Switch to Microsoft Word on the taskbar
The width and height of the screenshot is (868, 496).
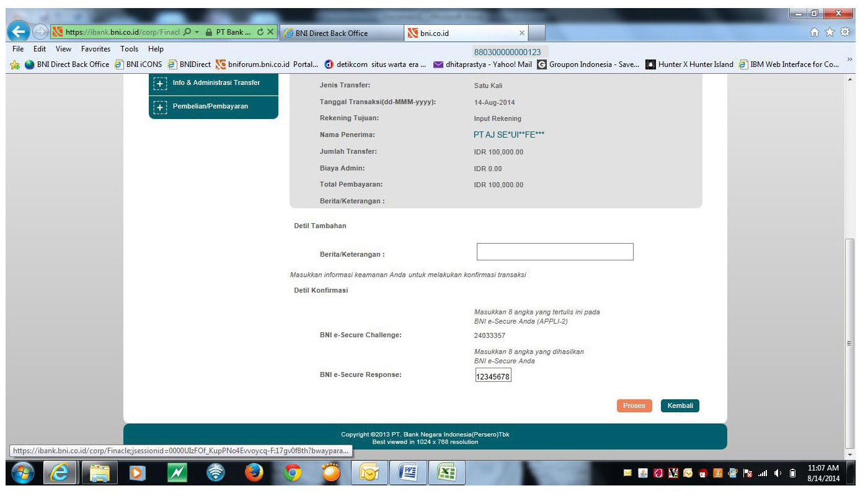click(409, 473)
